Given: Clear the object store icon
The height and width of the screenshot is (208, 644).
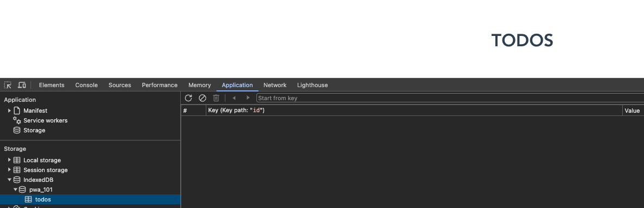Looking at the screenshot, I should click(203, 98).
